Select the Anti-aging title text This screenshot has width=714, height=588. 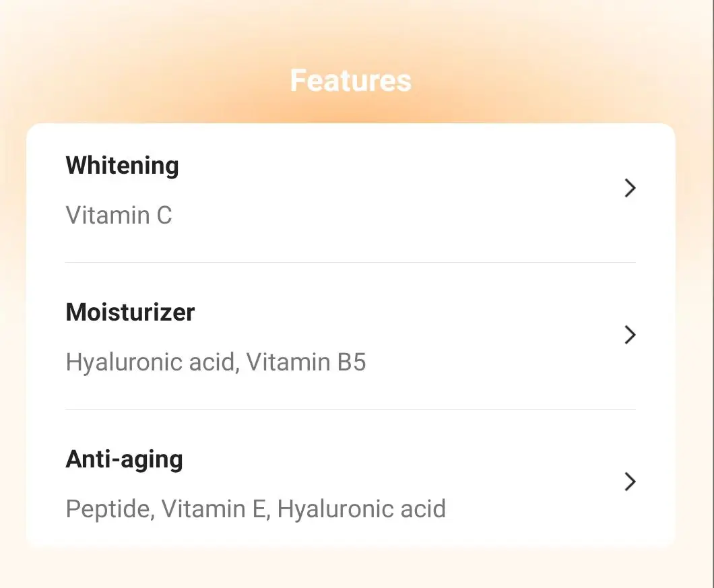click(124, 459)
